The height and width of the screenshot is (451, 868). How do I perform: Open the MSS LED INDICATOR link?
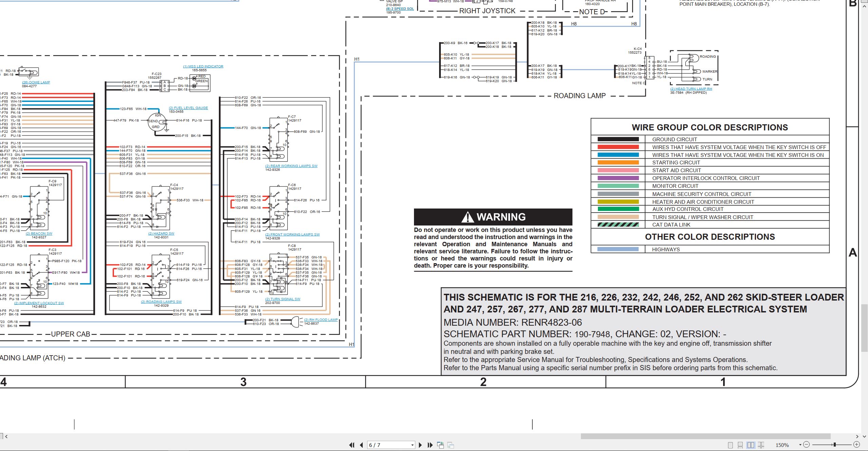(203, 67)
